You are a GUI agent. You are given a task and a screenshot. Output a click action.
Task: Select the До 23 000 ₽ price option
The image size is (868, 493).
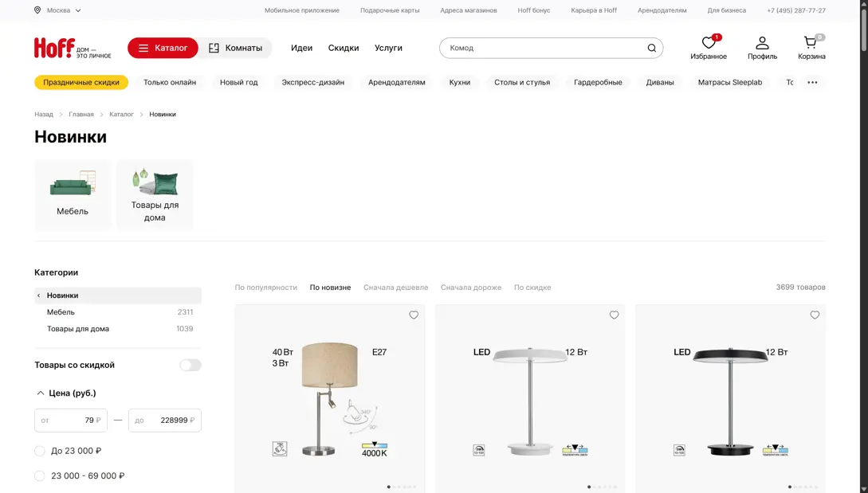(40, 451)
